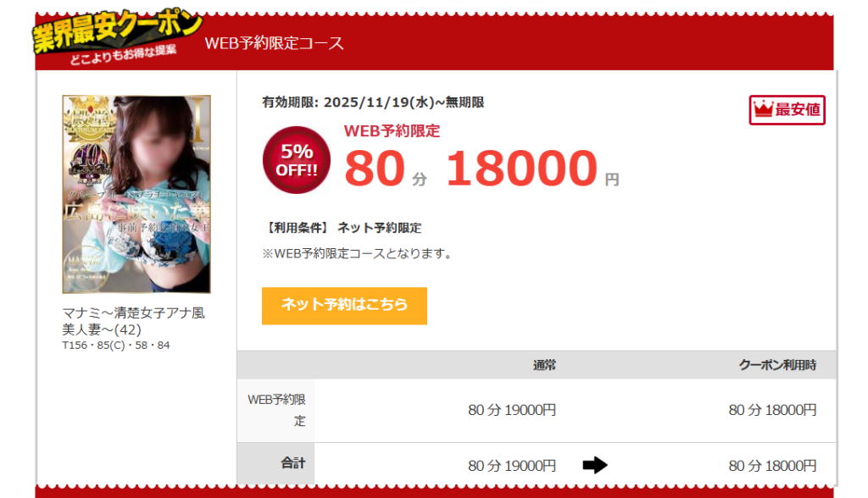The image size is (868, 498).
Task: Open the cast profile photo thumbnail
Action: [136, 194]
